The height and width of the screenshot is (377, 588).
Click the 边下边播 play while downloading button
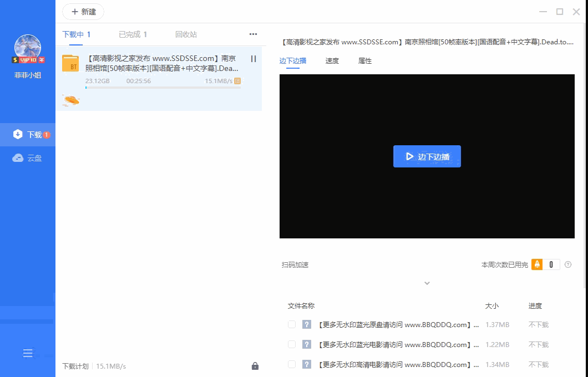click(427, 156)
